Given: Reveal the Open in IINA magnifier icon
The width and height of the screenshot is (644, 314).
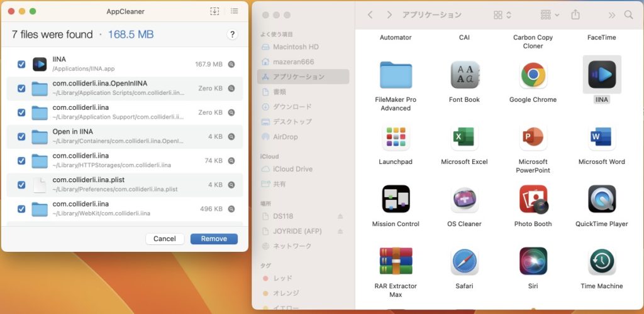Looking at the screenshot, I should tap(231, 136).
